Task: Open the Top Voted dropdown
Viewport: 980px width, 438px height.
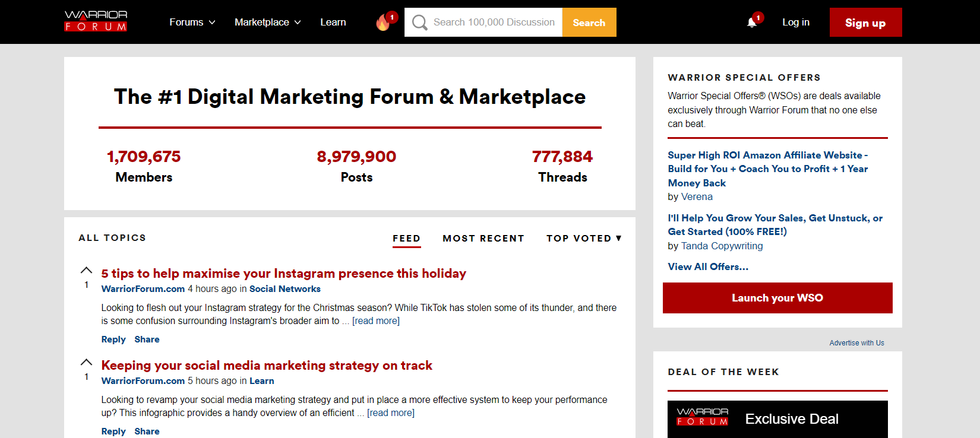Action: pyautogui.click(x=584, y=238)
